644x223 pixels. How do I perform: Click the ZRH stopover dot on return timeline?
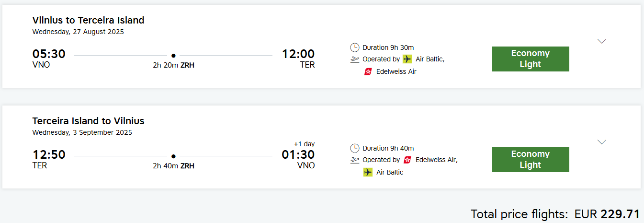173,156
